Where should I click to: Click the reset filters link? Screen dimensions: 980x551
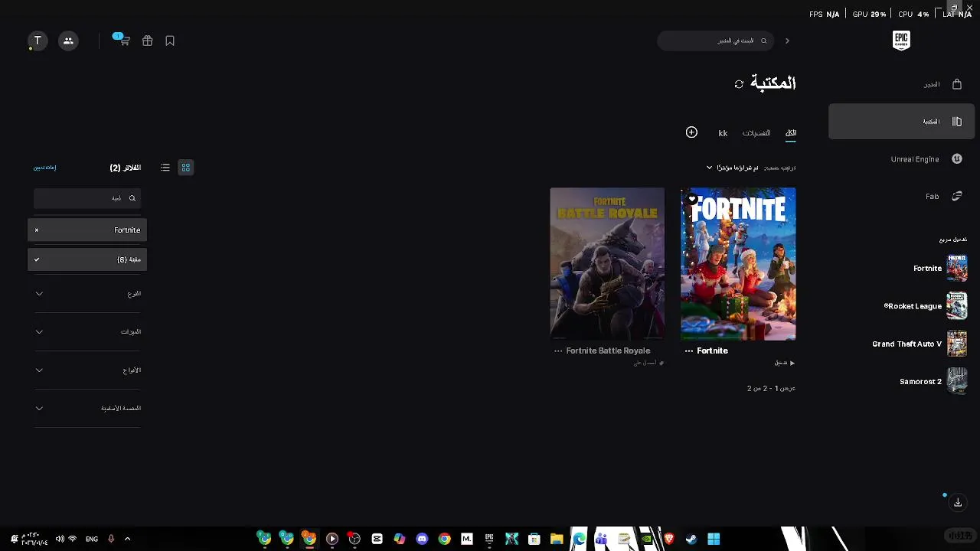point(45,168)
